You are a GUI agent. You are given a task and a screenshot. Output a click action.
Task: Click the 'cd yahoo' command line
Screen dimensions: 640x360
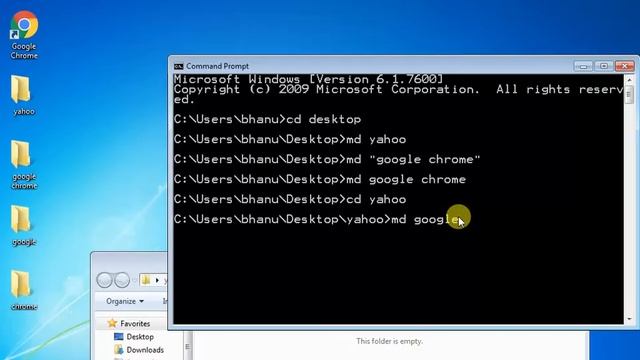290,199
